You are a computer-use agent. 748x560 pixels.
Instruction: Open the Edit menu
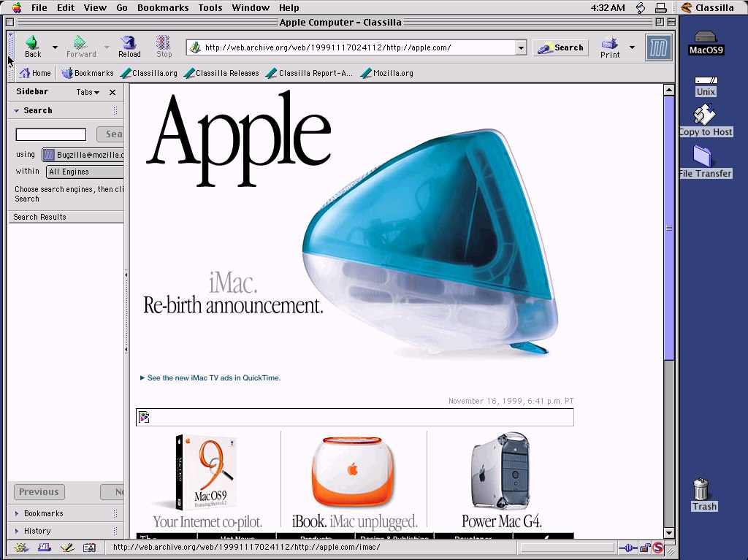click(x=66, y=7)
